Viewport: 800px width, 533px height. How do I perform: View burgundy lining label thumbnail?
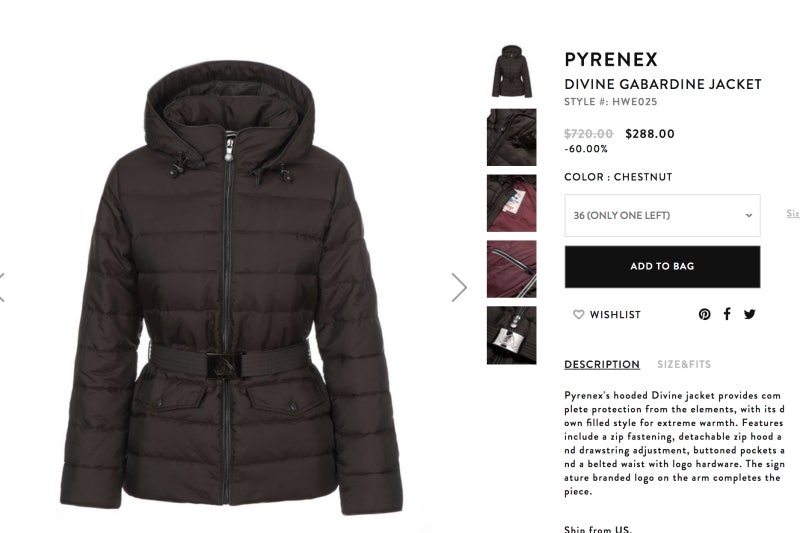(x=511, y=203)
